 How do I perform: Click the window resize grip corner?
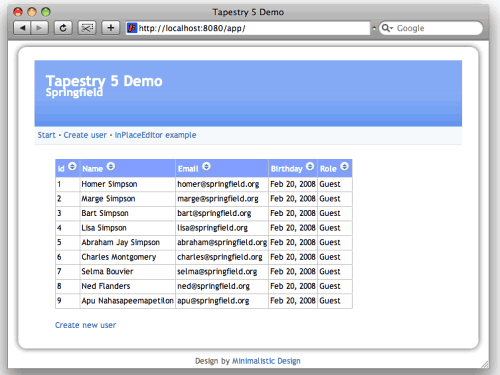[x=485, y=365]
